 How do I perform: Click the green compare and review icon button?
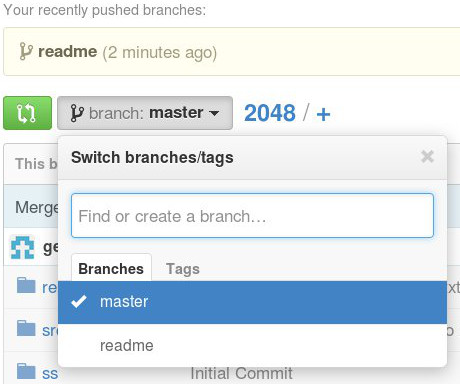point(27,113)
